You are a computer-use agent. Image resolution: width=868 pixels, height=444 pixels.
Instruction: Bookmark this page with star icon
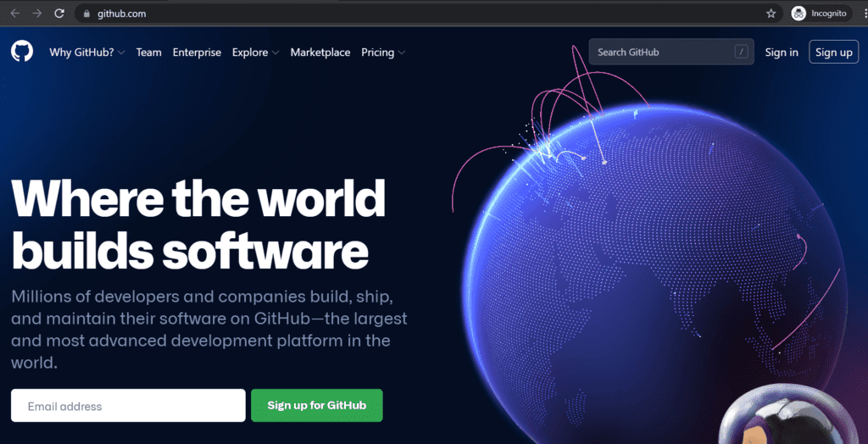pyautogui.click(x=771, y=14)
